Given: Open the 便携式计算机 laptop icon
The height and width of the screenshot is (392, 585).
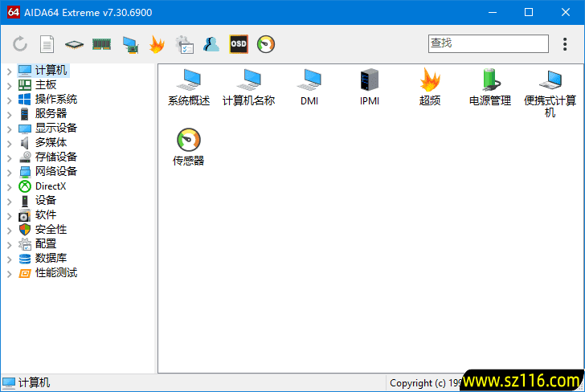Looking at the screenshot, I should 550,93.
